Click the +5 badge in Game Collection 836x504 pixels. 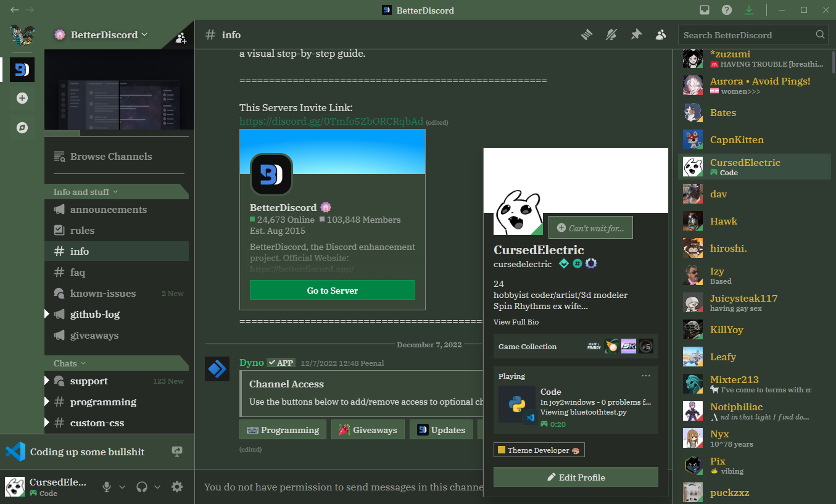pos(645,347)
